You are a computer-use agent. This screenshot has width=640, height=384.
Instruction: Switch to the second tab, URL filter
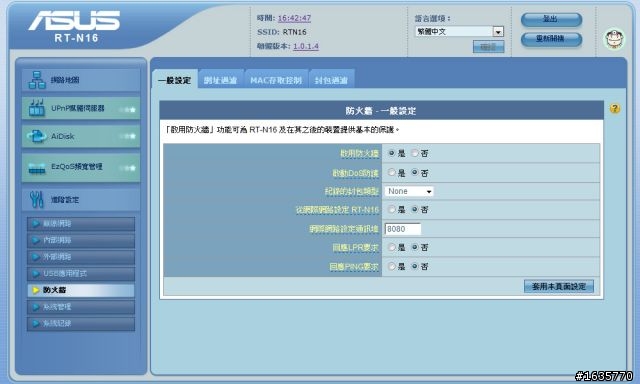(221, 80)
